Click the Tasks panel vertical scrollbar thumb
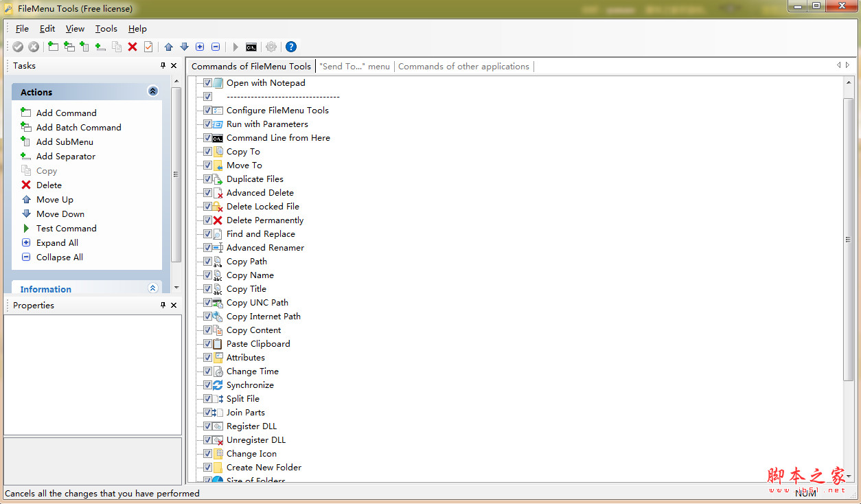 coord(176,174)
